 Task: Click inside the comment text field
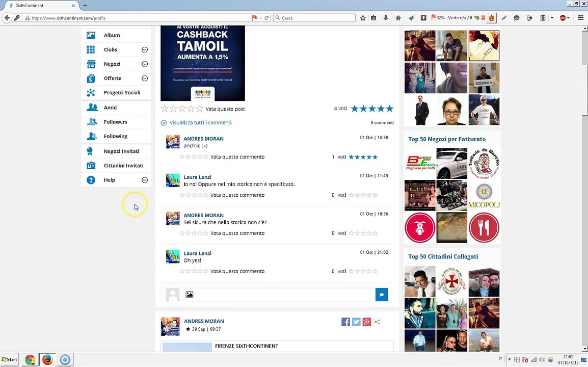(x=285, y=295)
